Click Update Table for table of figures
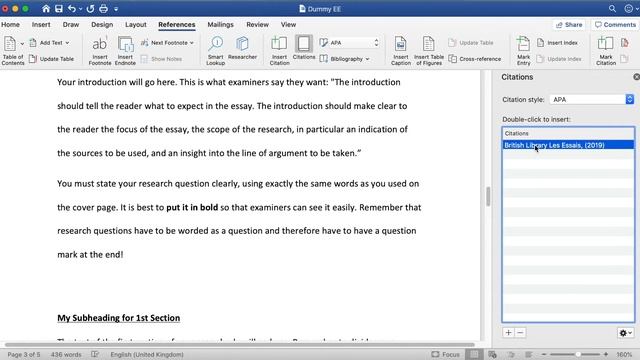Screen dimensions: 640x360 click(471, 42)
